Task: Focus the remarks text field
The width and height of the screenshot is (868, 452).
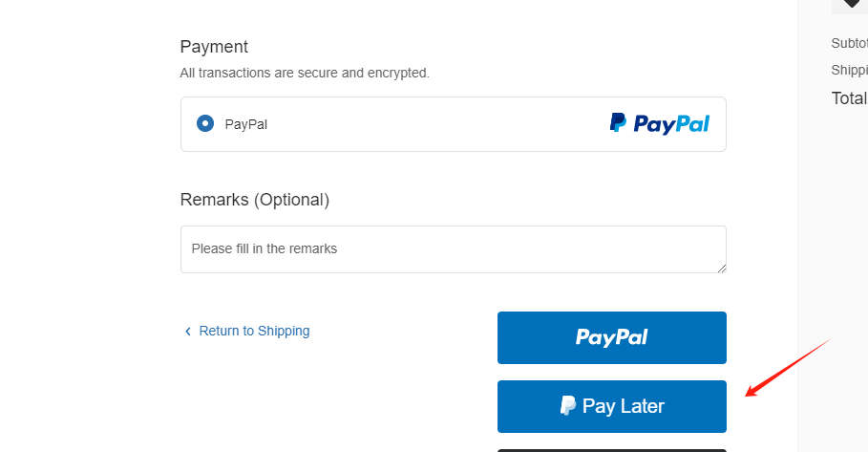Action: click(x=453, y=249)
